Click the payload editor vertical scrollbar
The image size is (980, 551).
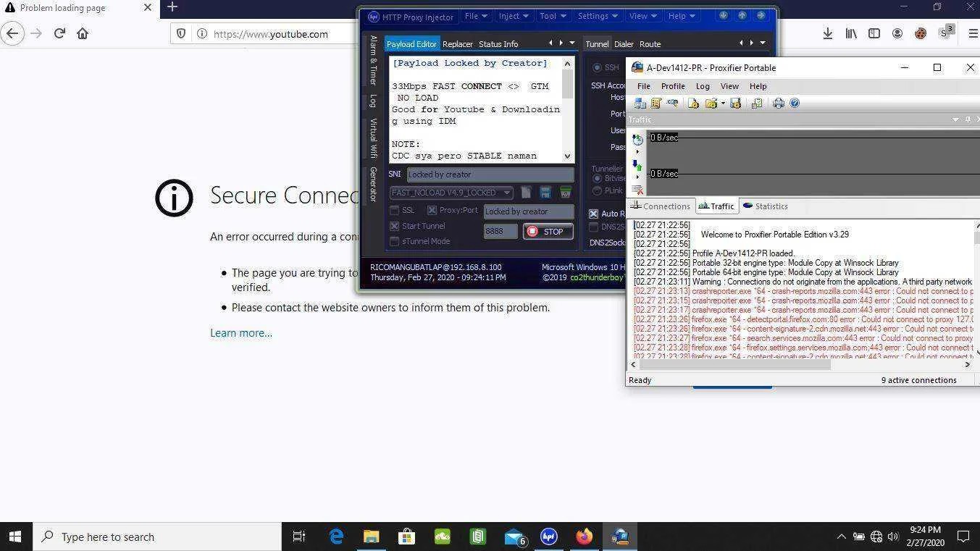(x=567, y=84)
